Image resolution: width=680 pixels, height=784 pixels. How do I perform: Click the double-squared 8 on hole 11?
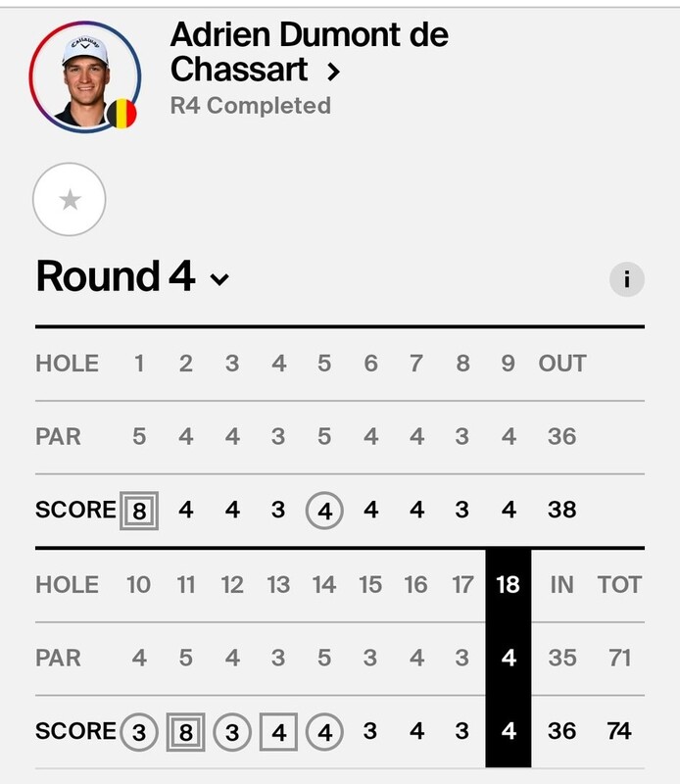pos(185,731)
